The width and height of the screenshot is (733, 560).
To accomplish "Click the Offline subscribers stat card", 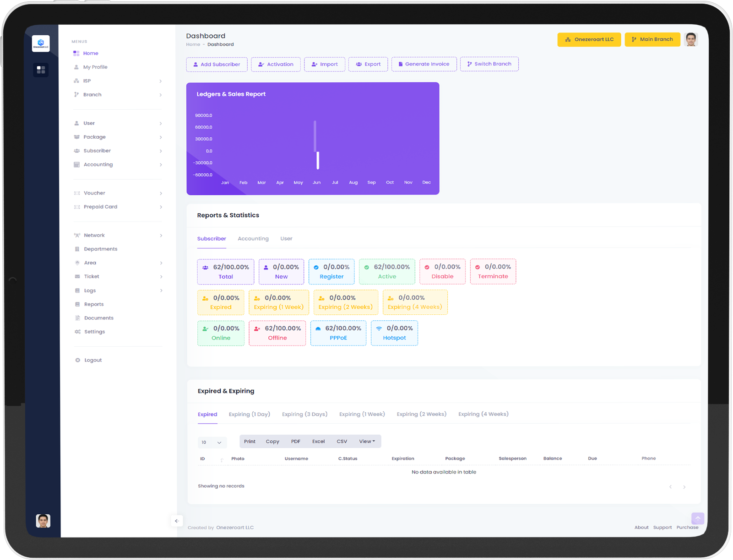I will pos(277,333).
